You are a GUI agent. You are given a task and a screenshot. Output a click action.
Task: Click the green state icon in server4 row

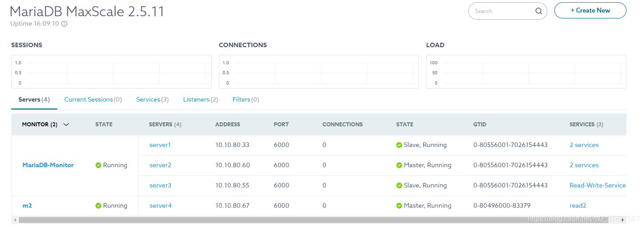[x=399, y=205]
